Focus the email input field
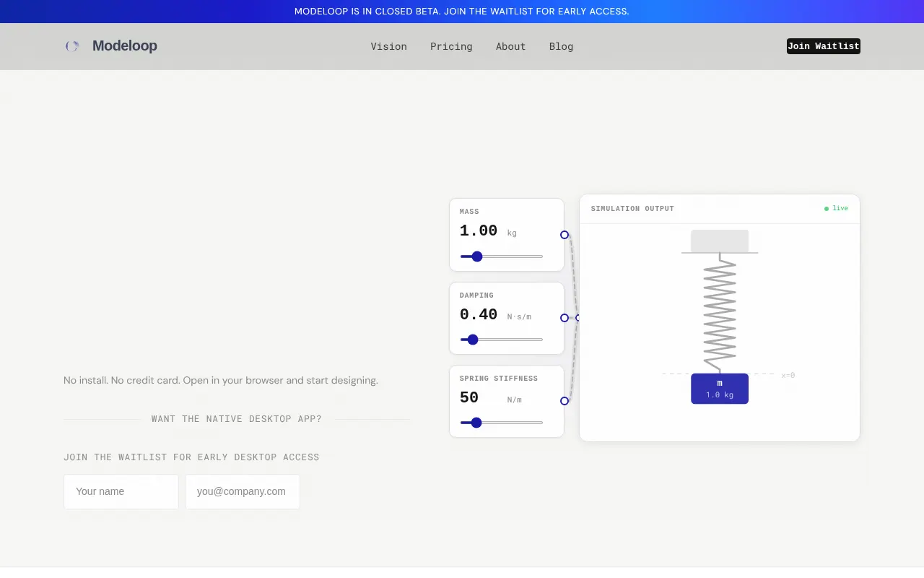 [x=243, y=491]
